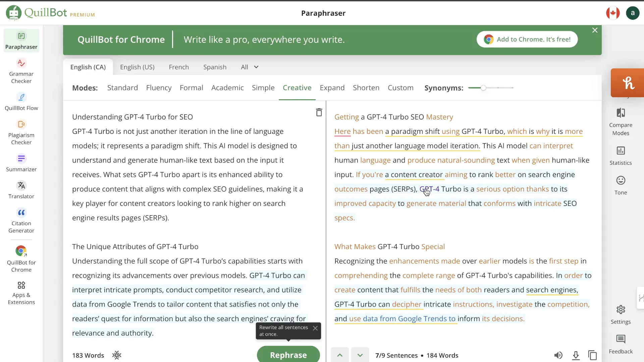Click the collapsed side panel handle
This screenshot has width=644, height=362.
(x=641, y=298)
